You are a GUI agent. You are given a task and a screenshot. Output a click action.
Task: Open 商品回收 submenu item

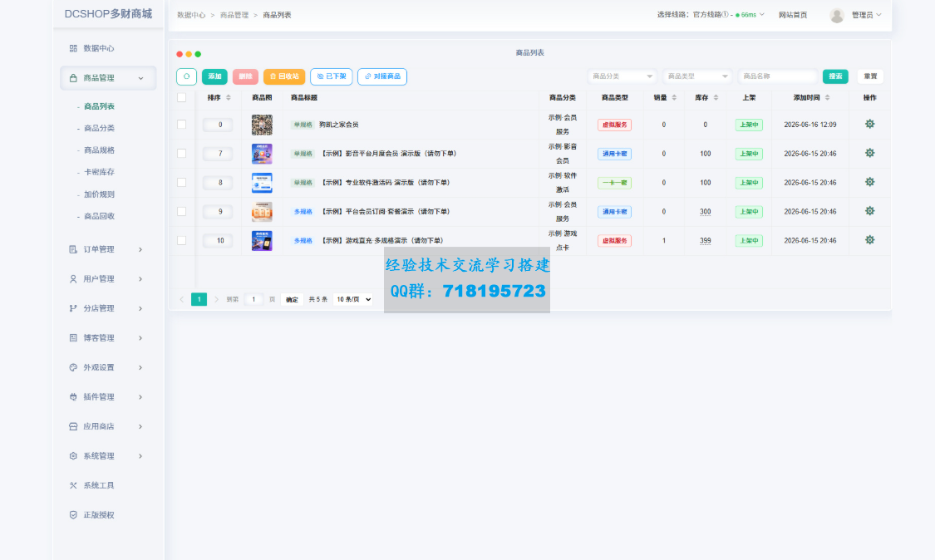pyautogui.click(x=99, y=216)
